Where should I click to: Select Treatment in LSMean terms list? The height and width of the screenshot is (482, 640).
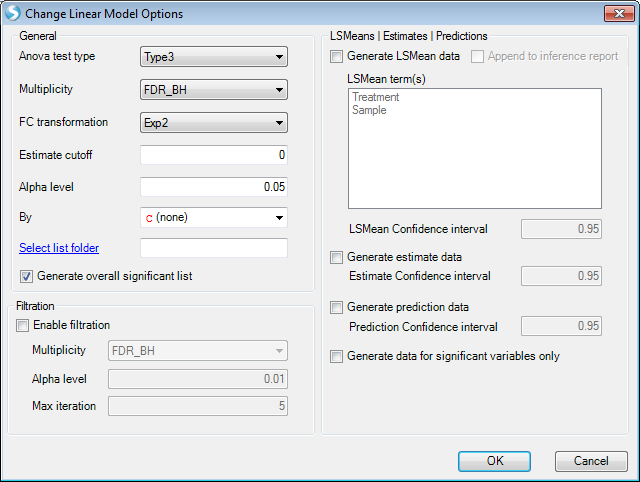pyautogui.click(x=376, y=97)
